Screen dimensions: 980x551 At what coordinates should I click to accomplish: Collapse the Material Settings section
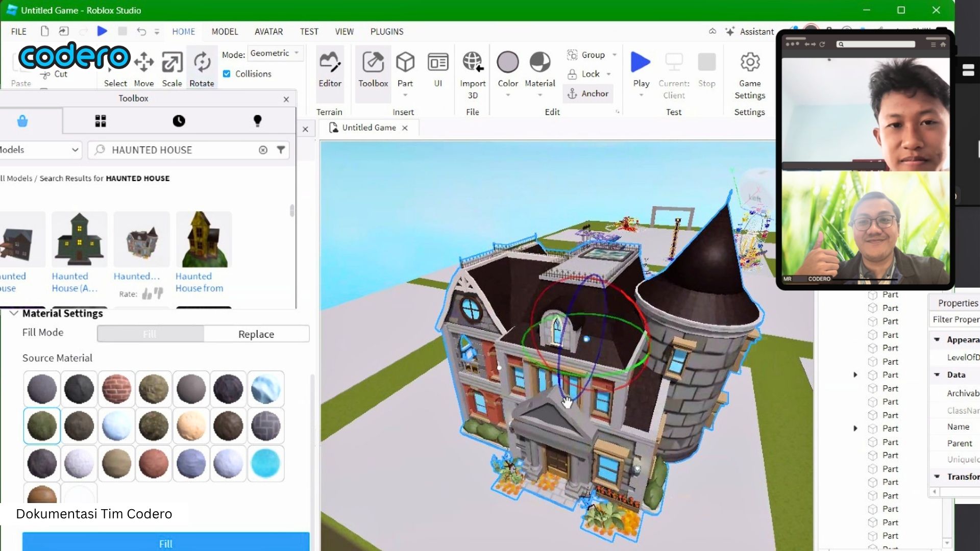tap(14, 313)
